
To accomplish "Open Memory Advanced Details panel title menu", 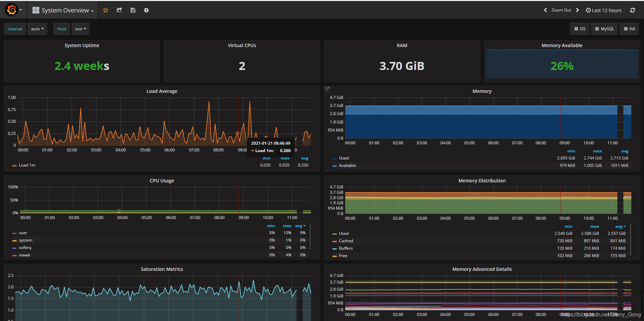I will coord(482,269).
